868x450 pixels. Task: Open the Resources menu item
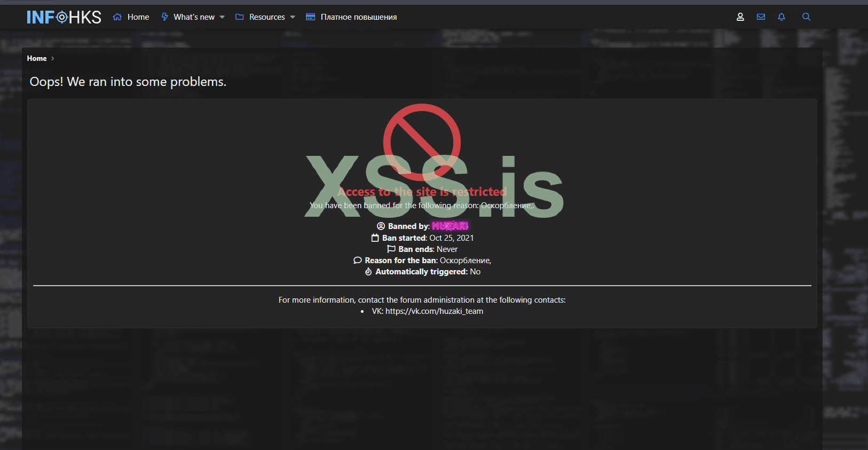point(267,17)
